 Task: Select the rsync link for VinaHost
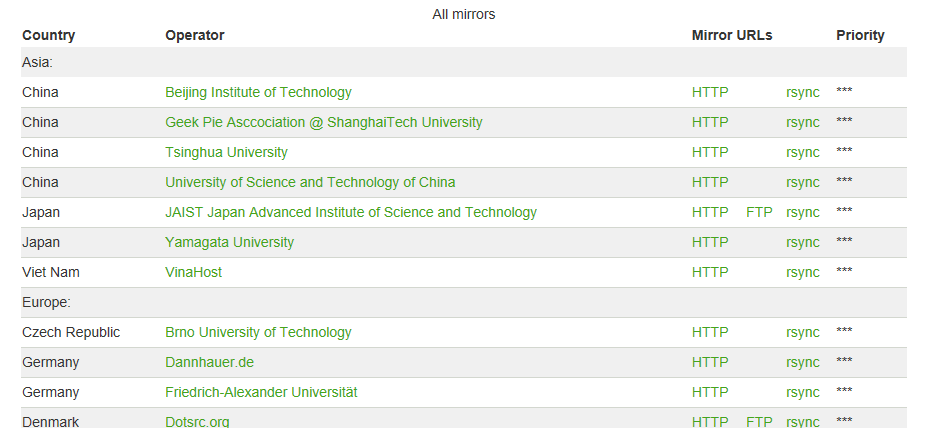(803, 273)
